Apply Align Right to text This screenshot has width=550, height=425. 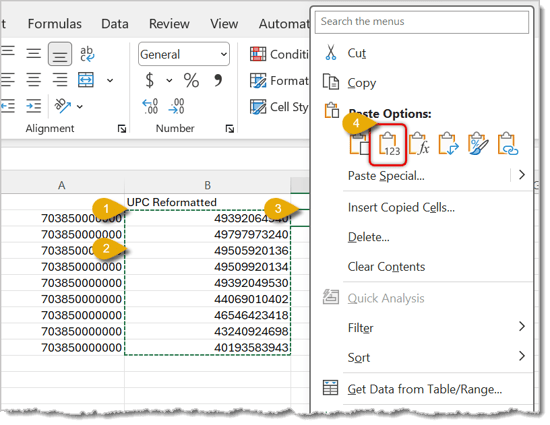pyautogui.click(x=60, y=80)
